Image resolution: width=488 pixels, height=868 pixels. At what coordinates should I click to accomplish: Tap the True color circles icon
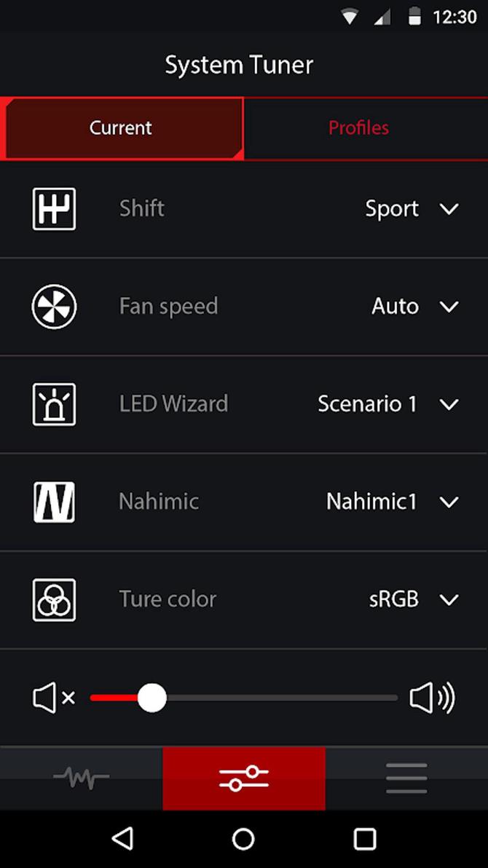pyautogui.click(x=54, y=599)
